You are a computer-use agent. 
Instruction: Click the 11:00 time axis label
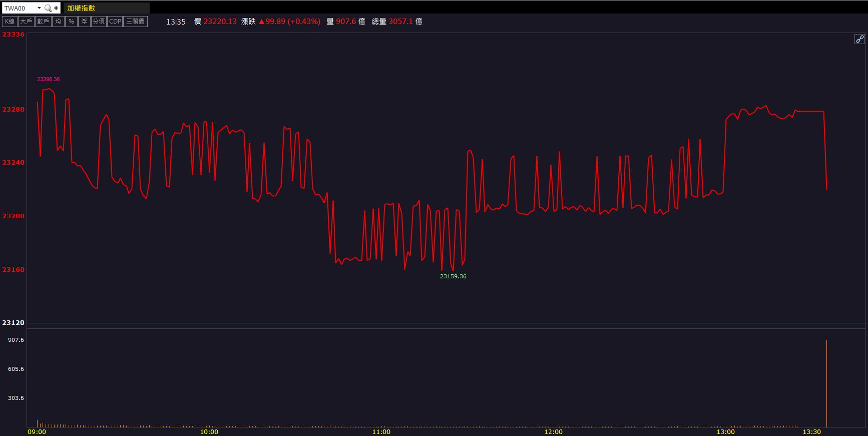pos(381,431)
